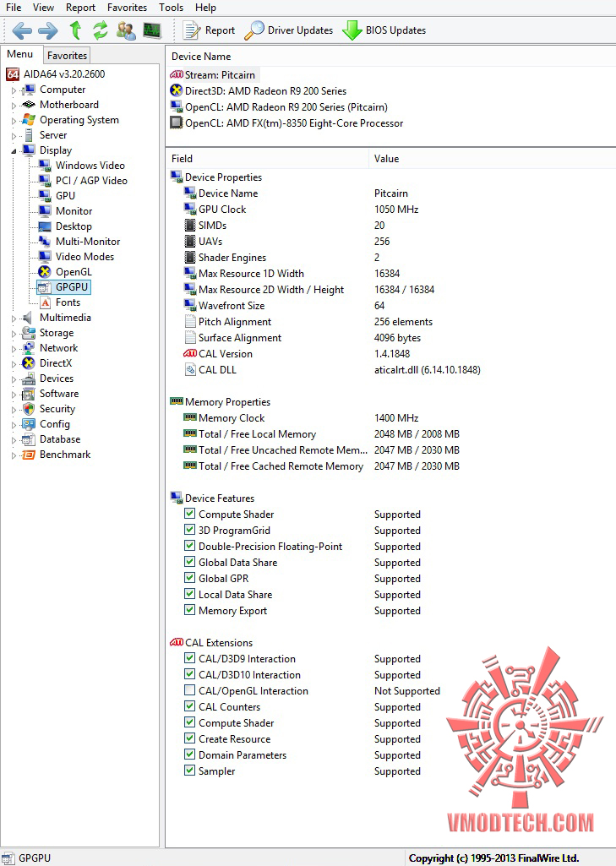Click the green Up arrow toolbar icon
616x866 pixels.
pos(76,30)
